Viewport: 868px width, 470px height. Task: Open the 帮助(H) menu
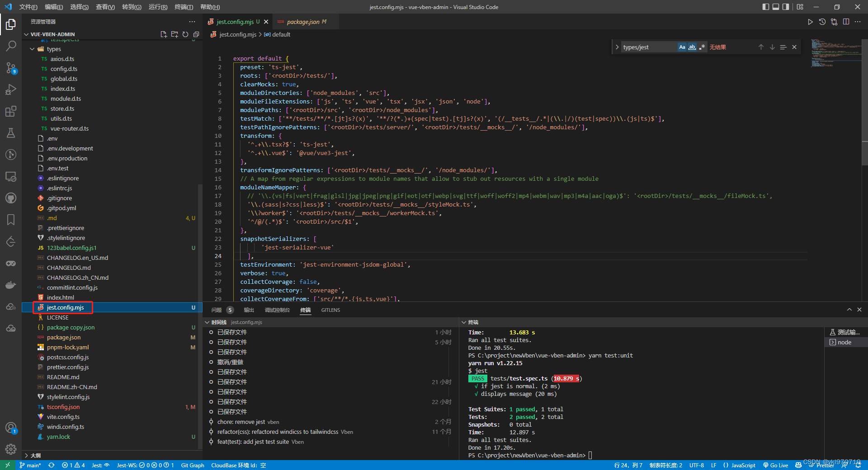(x=210, y=7)
